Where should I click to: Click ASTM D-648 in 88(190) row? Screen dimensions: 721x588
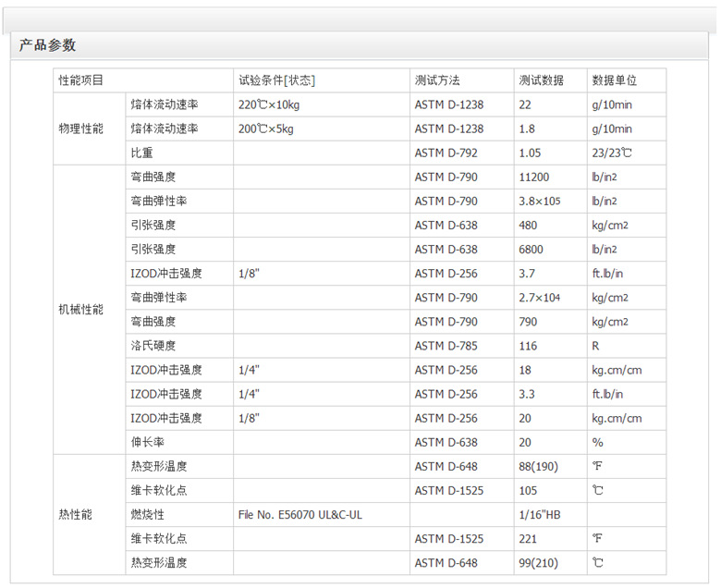(461, 467)
